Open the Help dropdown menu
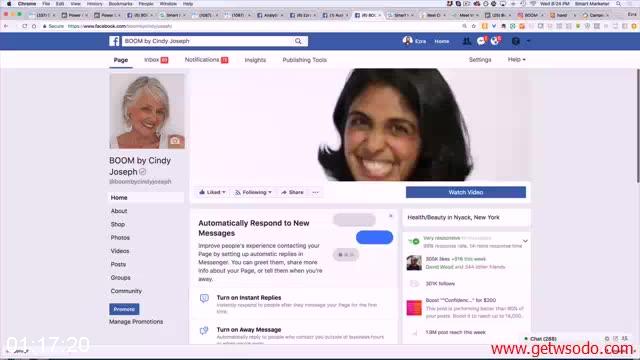This screenshot has width=640, height=360. click(x=516, y=60)
